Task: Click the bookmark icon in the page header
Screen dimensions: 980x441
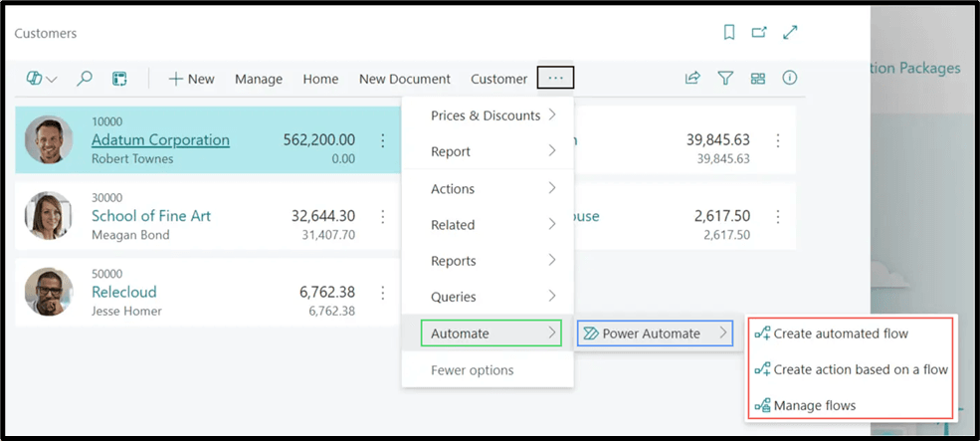Action: pyautogui.click(x=729, y=33)
